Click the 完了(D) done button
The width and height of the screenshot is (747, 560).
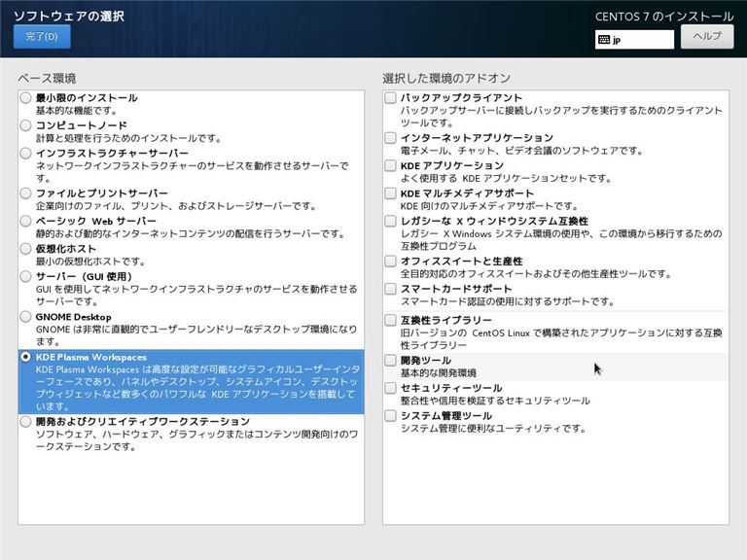coord(42,37)
